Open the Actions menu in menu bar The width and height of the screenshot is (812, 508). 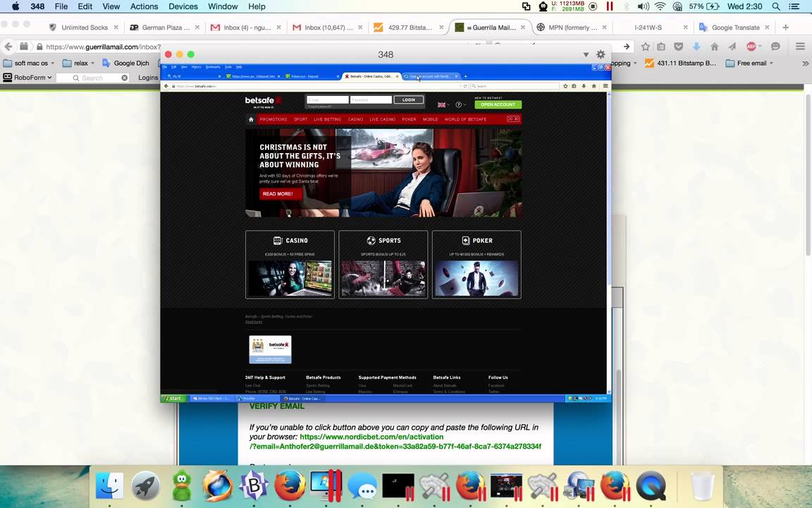[x=144, y=6]
